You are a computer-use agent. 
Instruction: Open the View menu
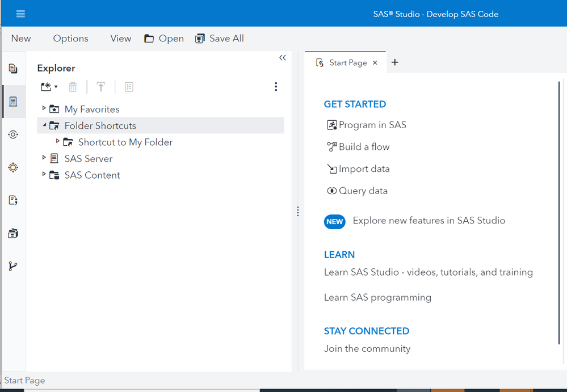(x=120, y=39)
